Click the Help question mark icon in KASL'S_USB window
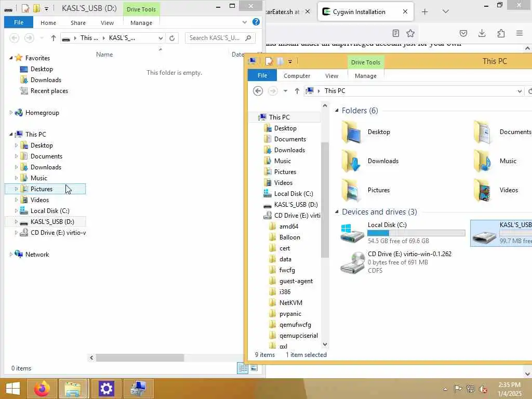The width and height of the screenshot is (532, 399). click(256, 22)
